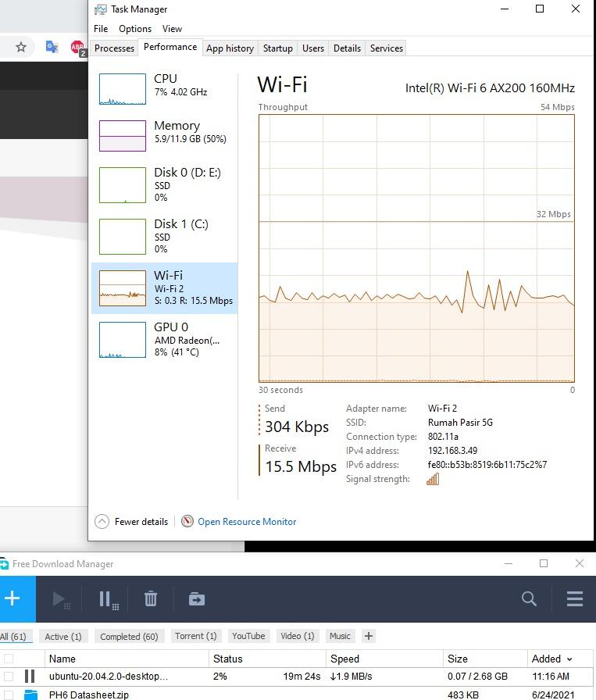
Task: Select Disk 1 (C:) panel
Action: (164, 237)
